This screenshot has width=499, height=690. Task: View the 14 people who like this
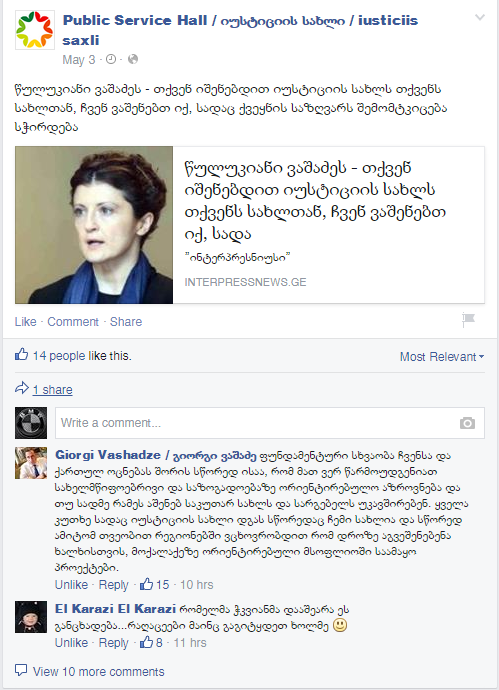click(59, 356)
